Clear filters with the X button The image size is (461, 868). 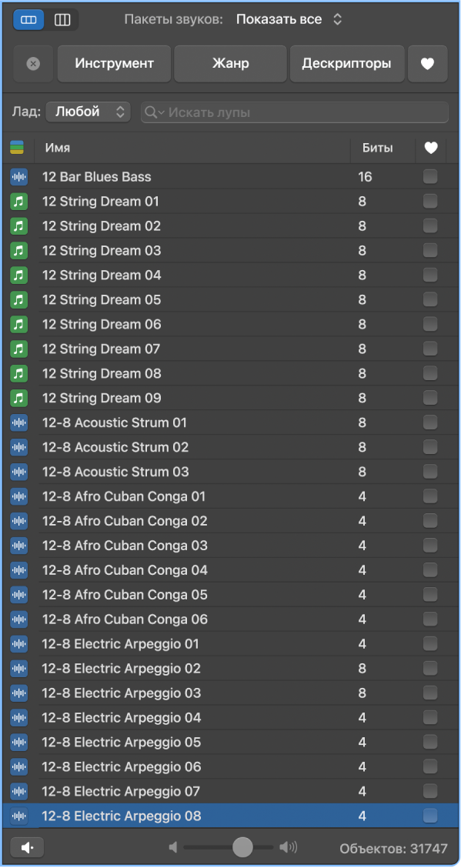click(x=33, y=64)
